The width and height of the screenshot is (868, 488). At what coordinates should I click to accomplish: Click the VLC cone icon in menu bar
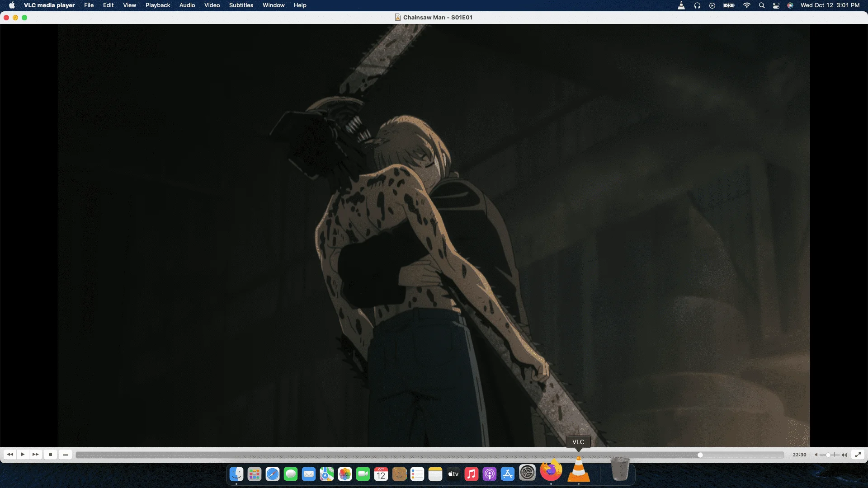681,5
